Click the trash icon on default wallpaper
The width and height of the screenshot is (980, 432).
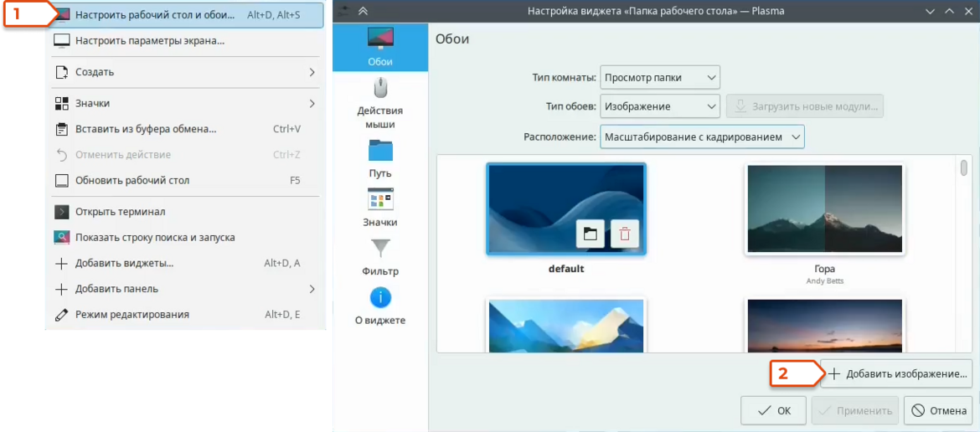point(625,234)
